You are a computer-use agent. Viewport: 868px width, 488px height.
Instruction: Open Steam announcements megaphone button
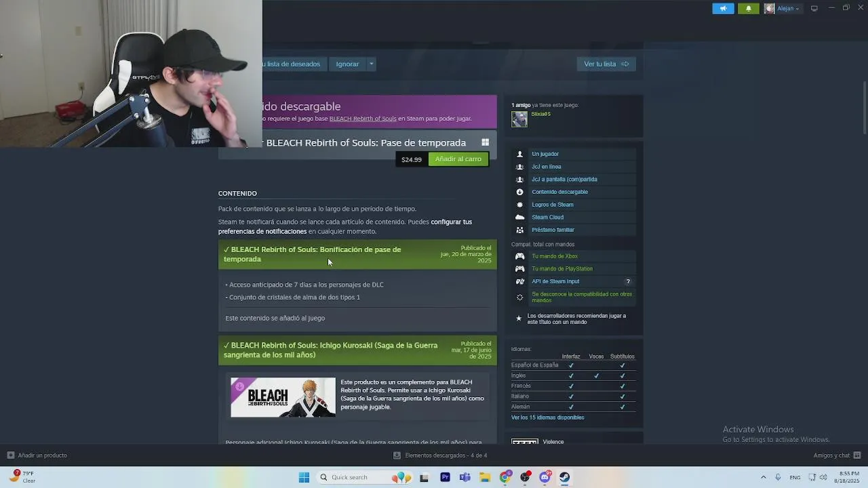(x=723, y=8)
